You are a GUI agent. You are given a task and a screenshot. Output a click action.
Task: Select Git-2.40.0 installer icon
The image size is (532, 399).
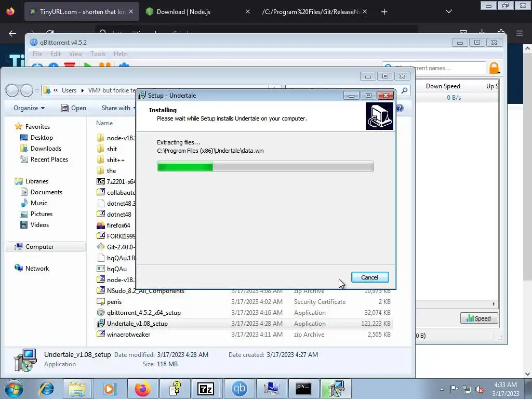(x=100, y=247)
